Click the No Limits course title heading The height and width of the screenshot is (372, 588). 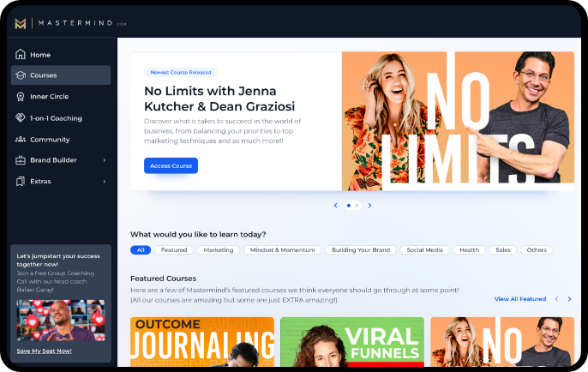pyautogui.click(x=219, y=99)
